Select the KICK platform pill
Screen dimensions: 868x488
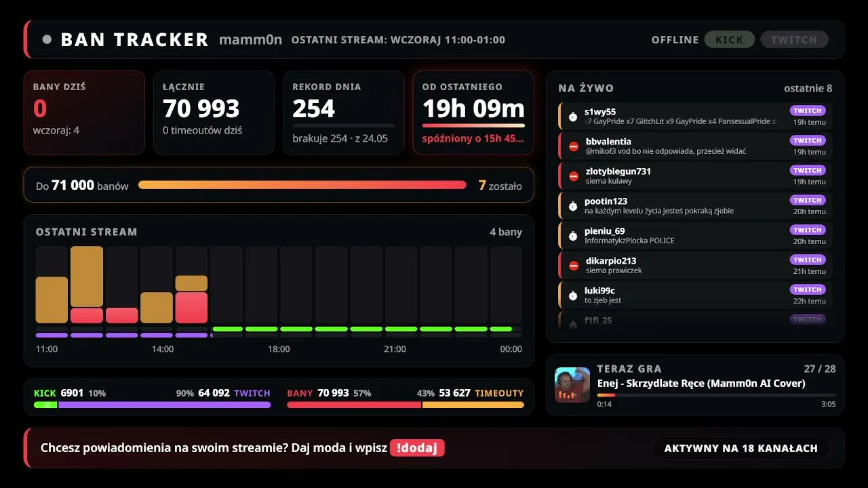[x=730, y=39]
